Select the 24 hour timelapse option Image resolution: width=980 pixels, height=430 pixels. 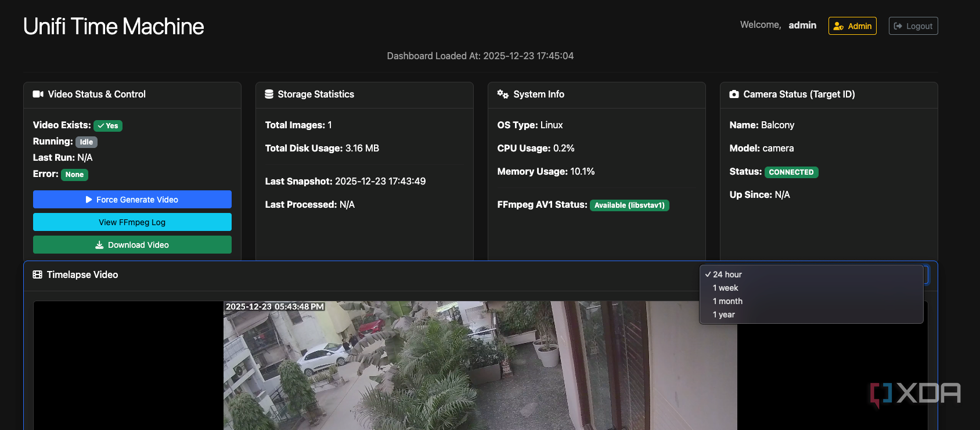[812, 274]
